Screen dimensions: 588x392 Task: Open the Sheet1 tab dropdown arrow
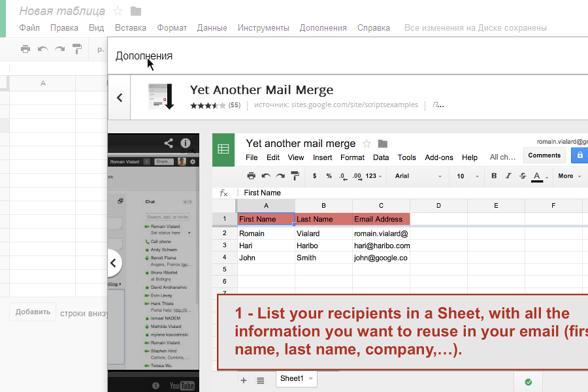click(x=311, y=378)
